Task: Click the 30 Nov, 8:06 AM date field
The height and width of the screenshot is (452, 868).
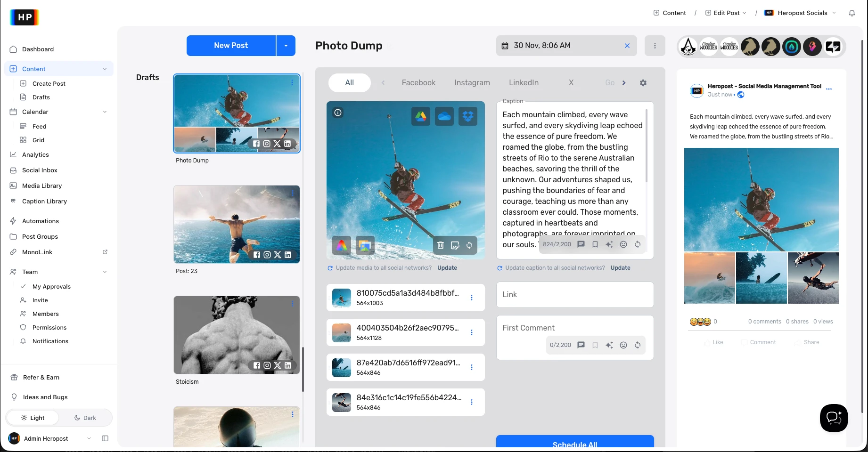Action: tap(566, 46)
